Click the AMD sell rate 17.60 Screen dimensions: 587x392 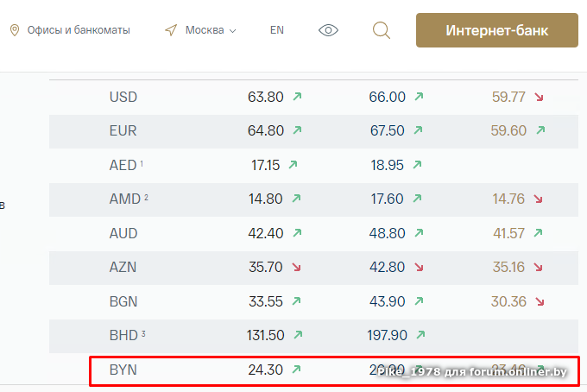point(387,199)
